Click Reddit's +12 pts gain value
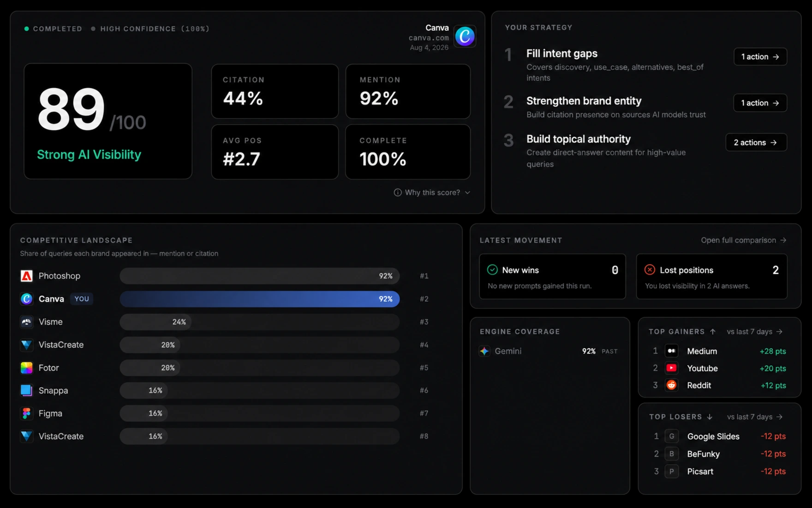The height and width of the screenshot is (508, 812). point(773,386)
